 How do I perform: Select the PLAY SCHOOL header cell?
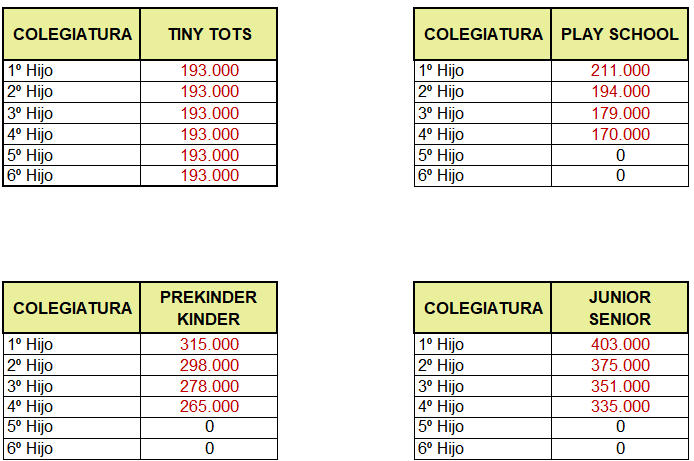[x=620, y=34]
